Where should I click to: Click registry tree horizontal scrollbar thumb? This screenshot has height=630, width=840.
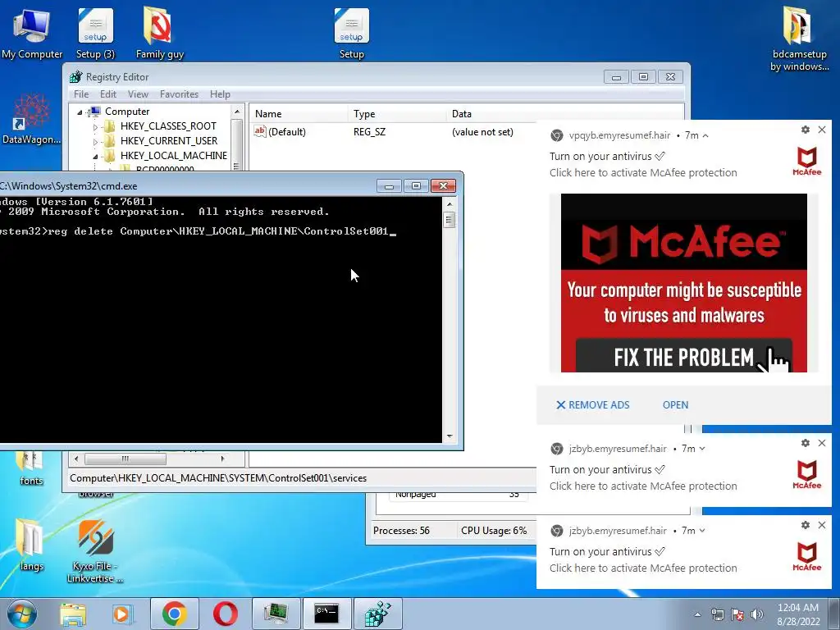(x=126, y=459)
